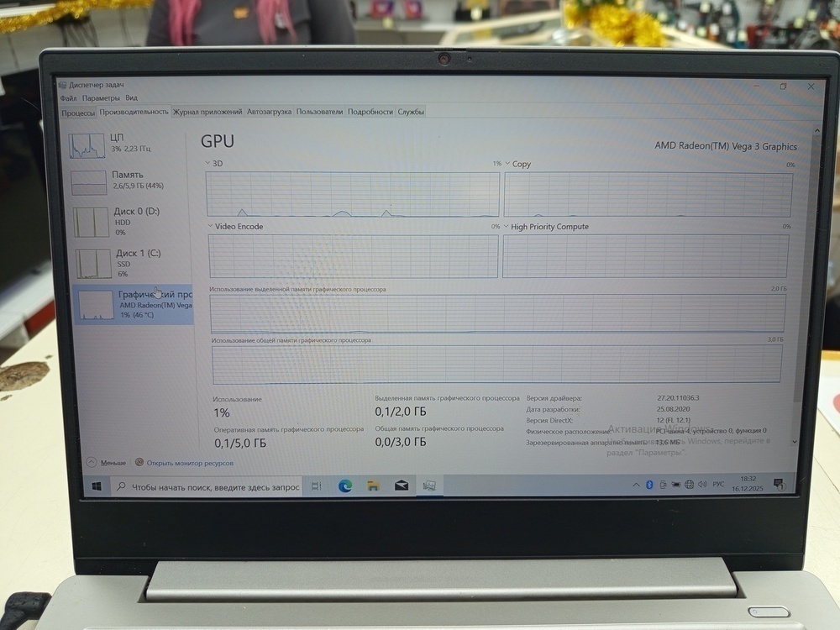Open the Windows Start menu
The height and width of the screenshot is (630, 840).
97,486
